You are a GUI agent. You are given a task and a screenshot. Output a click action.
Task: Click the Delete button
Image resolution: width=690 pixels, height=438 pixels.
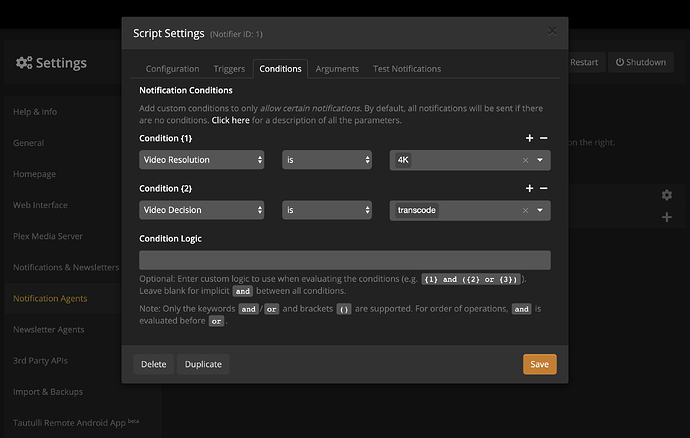154,364
